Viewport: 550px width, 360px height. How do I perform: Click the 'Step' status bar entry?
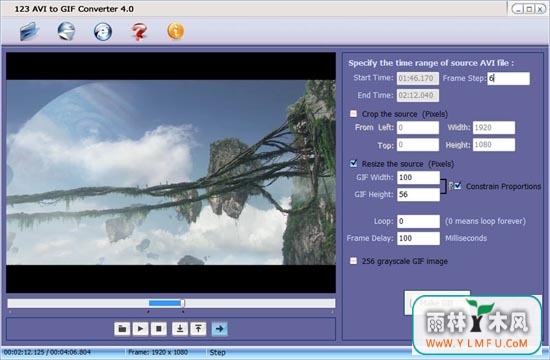coord(217,352)
